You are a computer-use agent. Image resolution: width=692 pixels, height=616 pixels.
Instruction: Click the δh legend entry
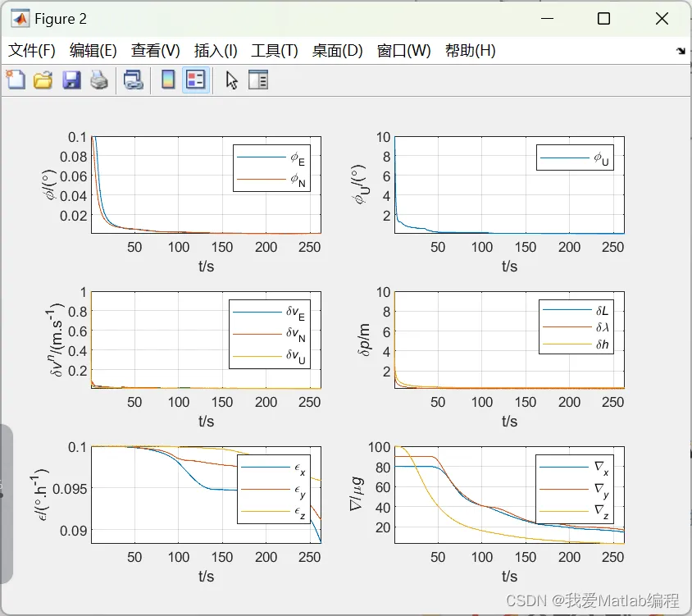click(576, 344)
